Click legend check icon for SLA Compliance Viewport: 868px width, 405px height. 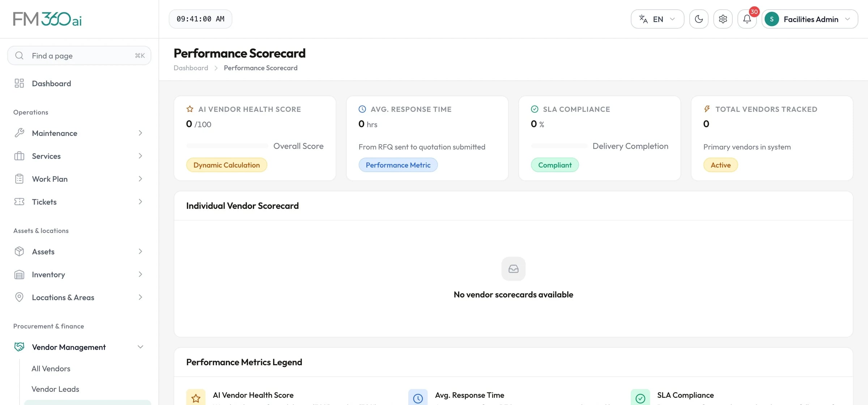click(641, 398)
